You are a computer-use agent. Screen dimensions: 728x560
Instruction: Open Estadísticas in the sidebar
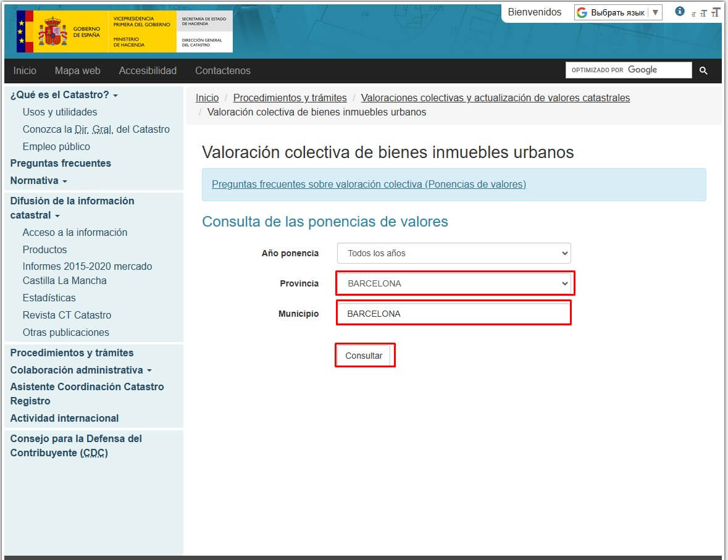(49, 298)
